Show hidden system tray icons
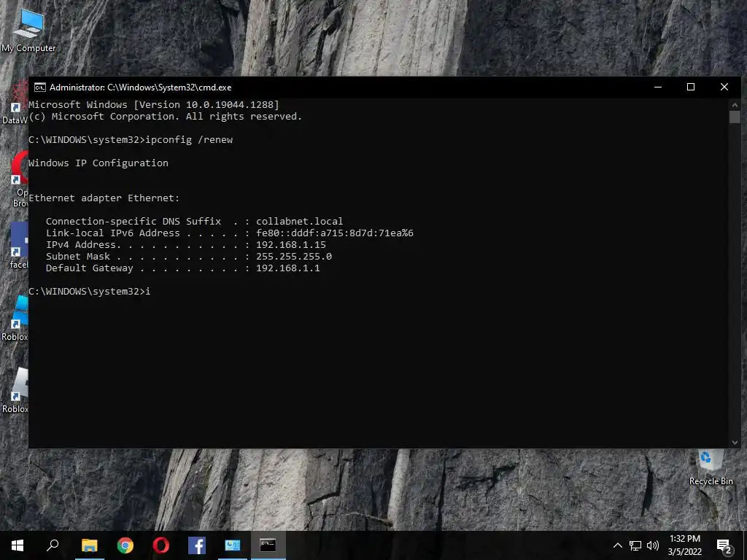The image size is (747, 560). click(x=617, y=545)
